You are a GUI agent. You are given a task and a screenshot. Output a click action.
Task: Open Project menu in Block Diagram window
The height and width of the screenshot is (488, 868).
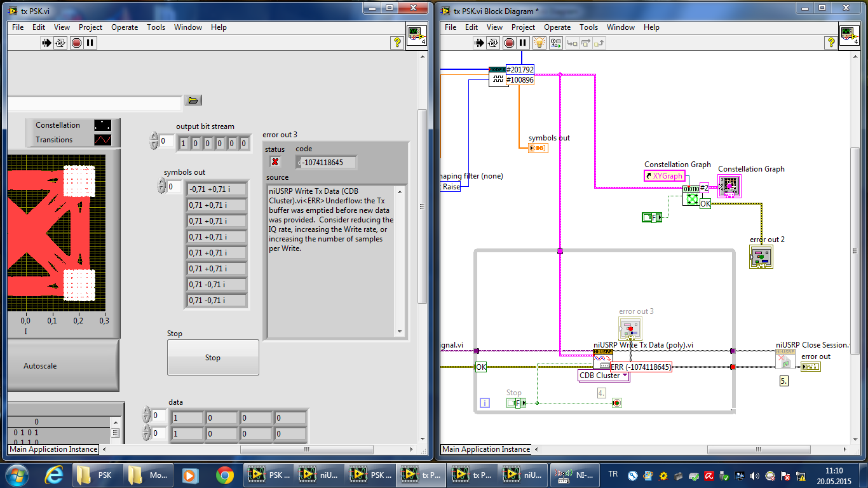(523, 27)
